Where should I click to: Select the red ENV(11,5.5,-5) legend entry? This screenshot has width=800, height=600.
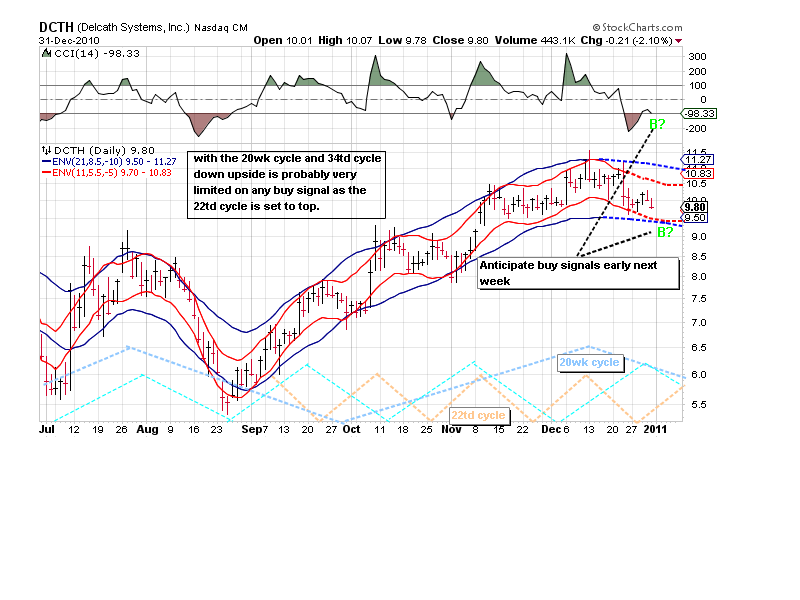(x=107, y=172)
